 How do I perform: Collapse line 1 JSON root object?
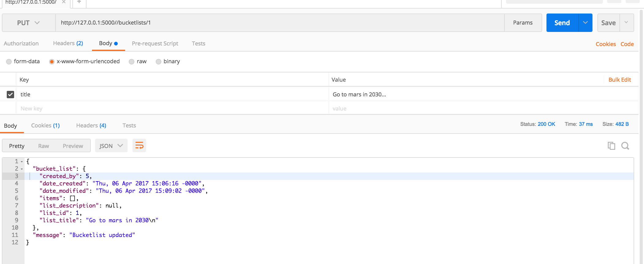tap(22, 161)
